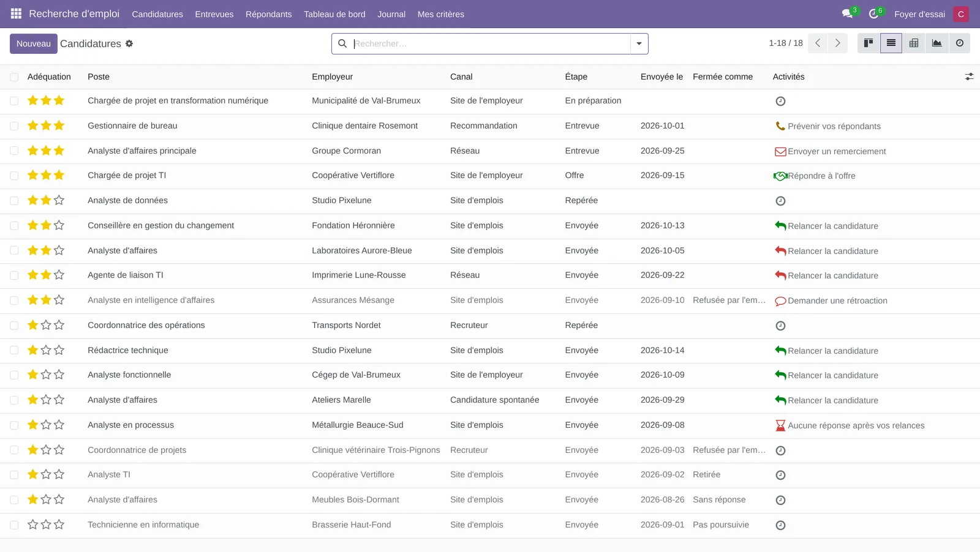Switch to graph view
This screenshot has width=980, height=552.
(x=937, y=43)
